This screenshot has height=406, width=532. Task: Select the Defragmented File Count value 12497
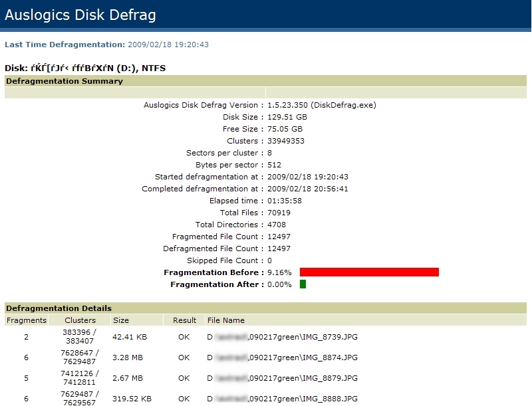[279, 249]
